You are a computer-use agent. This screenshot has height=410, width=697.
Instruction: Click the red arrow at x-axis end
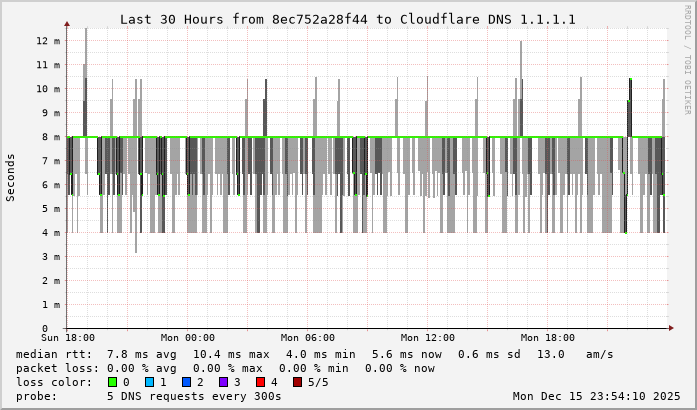[670, 328]
